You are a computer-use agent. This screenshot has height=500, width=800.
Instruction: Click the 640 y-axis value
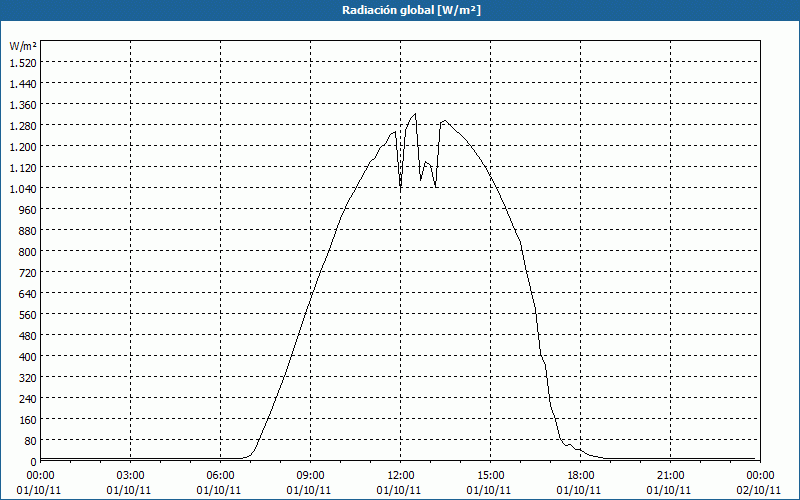29,294
